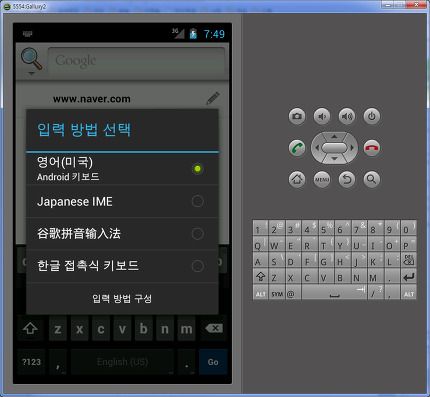The height and width of the screenshot is (397, 430).
Task: Click the emulator camera button
Action: point(297,116)
